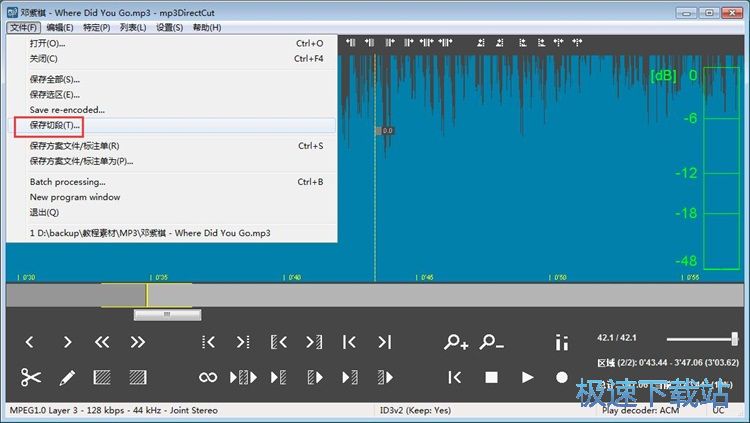
Task: Set selection end with hatched-bar right arrow icon
Action: (314, 342)
